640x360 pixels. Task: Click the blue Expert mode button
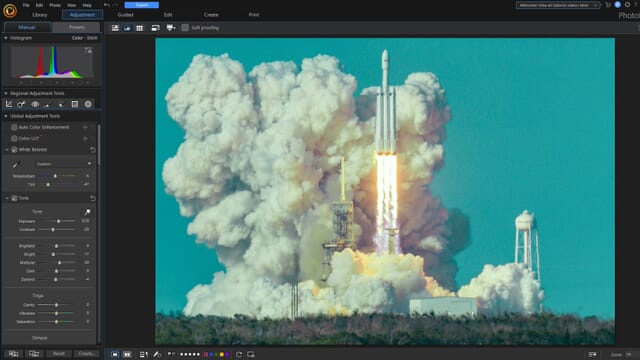(142, 5)
